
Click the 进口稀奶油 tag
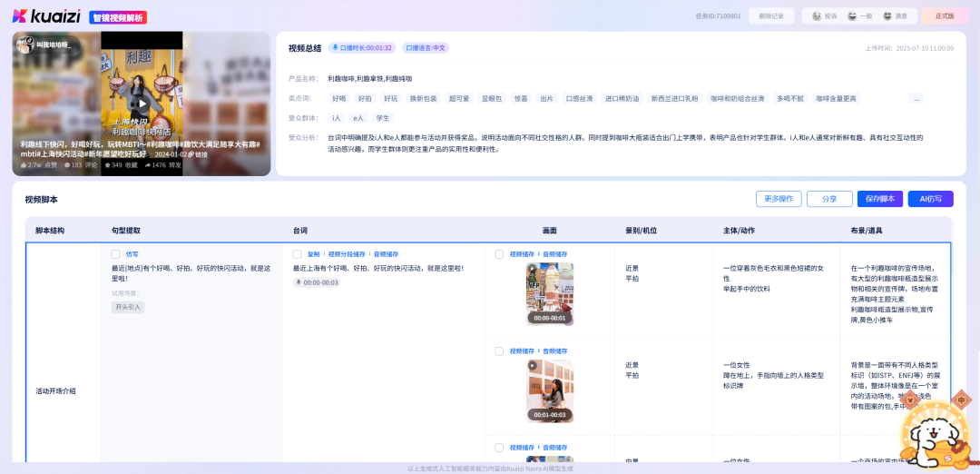(x=622, y=99)
